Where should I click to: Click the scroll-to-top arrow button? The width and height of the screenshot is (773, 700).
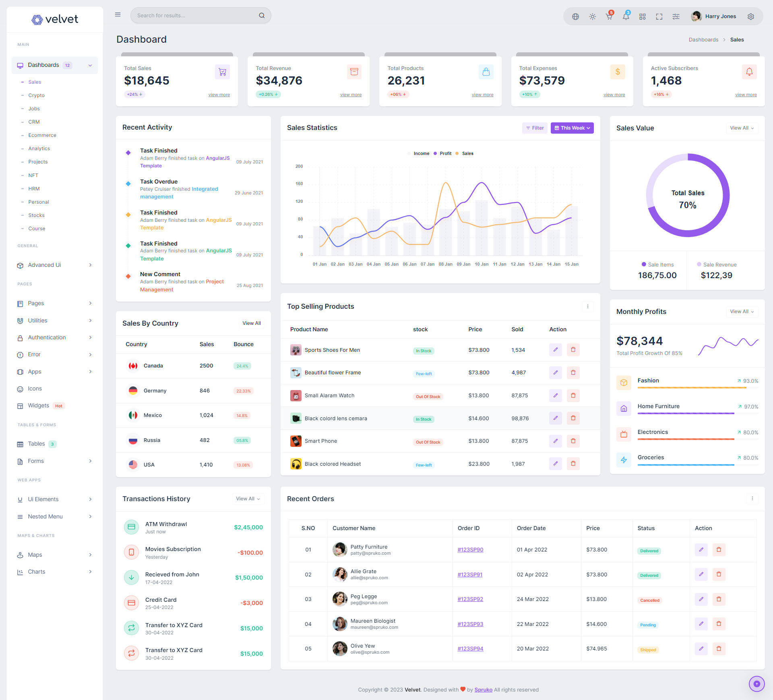point(756,683)
